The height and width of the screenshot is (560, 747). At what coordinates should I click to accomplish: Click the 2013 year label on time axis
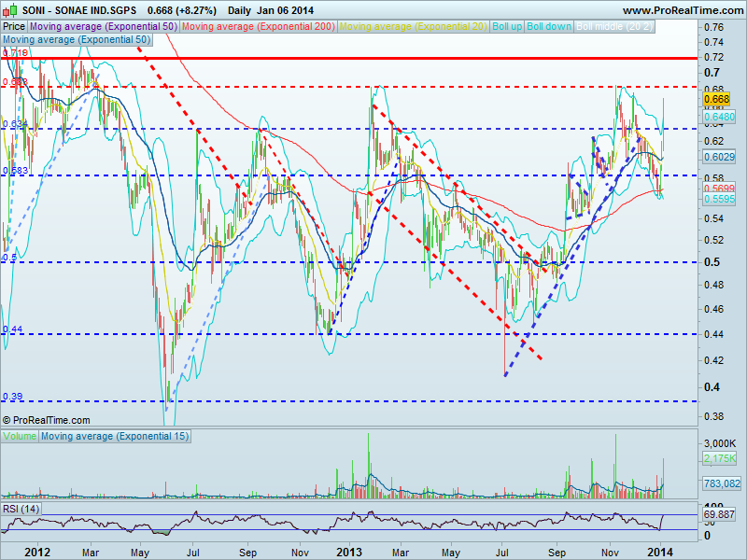tap(349, 552)
